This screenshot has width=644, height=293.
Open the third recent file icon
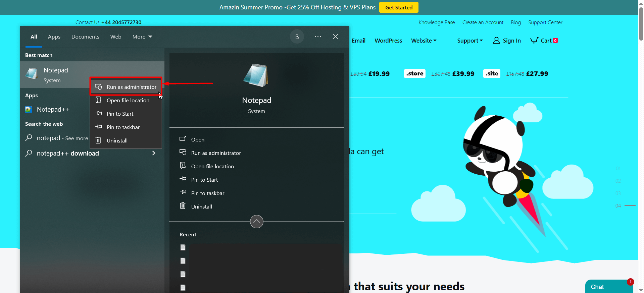(183, 274)
